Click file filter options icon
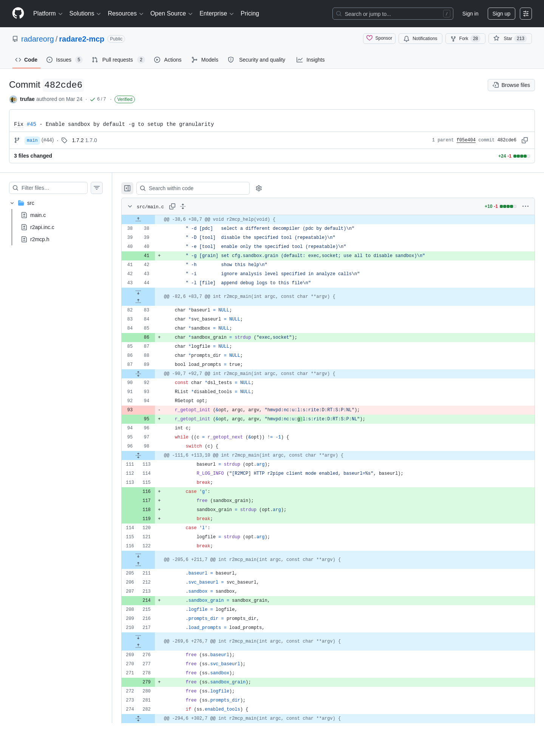This screenshot has width=544, height=756. tap(97, 188)
